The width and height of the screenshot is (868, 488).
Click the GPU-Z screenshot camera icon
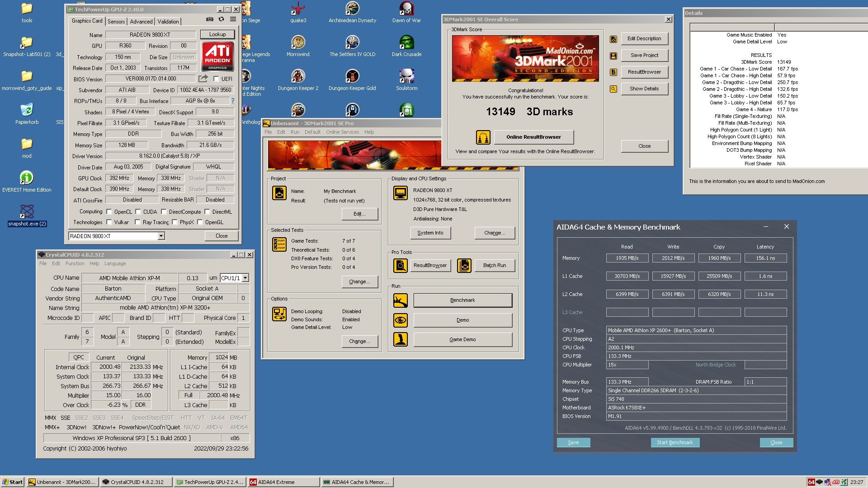[x=209, y=19]
